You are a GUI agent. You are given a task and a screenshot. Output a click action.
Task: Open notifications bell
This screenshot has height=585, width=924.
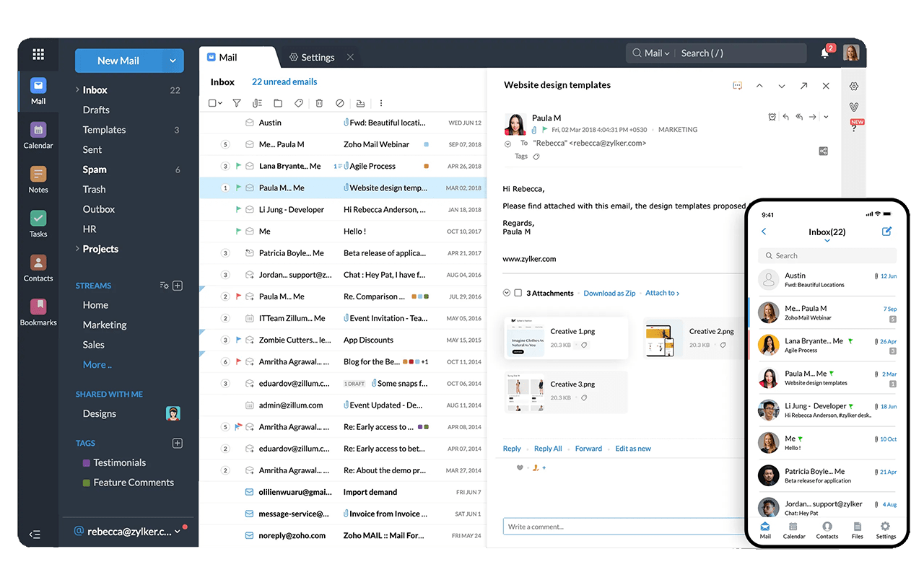(x=825, y=53)
